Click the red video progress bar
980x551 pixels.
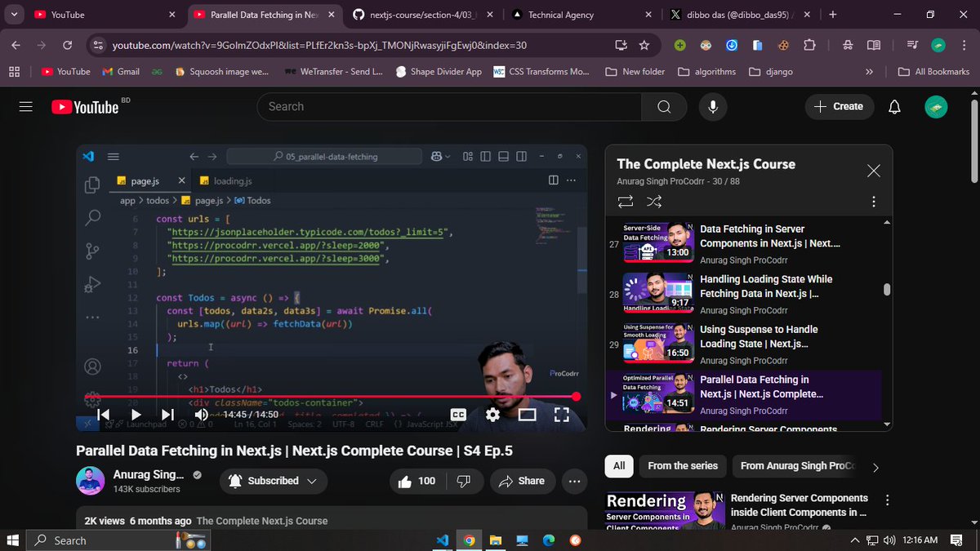pos(332,397)
